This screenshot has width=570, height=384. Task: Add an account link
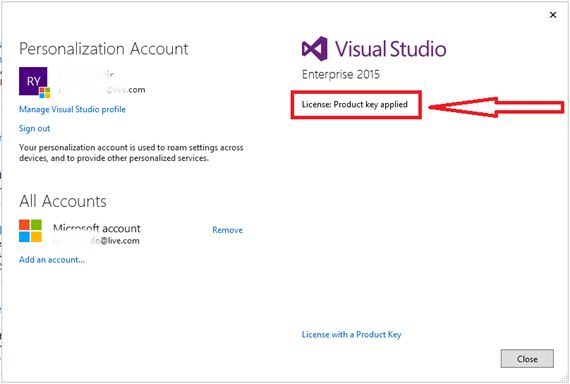point(52,260)
